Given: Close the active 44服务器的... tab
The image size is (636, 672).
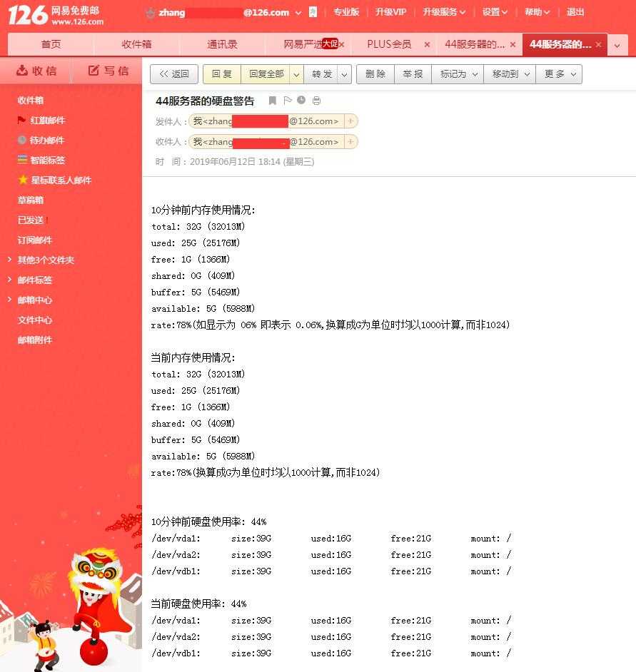Looking at the screenshot, I should (599, 44).
